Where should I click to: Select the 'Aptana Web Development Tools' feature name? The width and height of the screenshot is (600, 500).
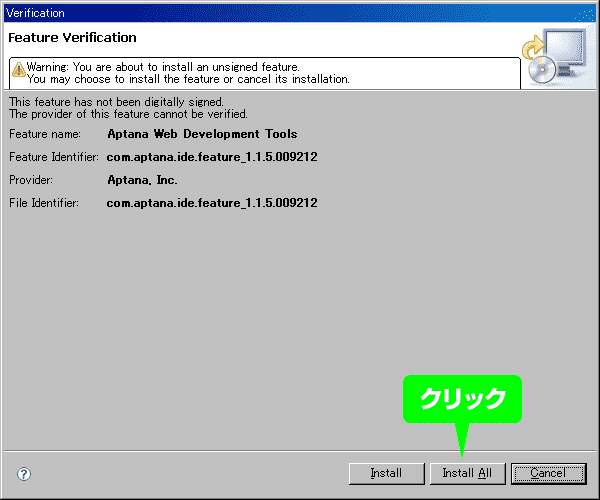pos(202,134)
